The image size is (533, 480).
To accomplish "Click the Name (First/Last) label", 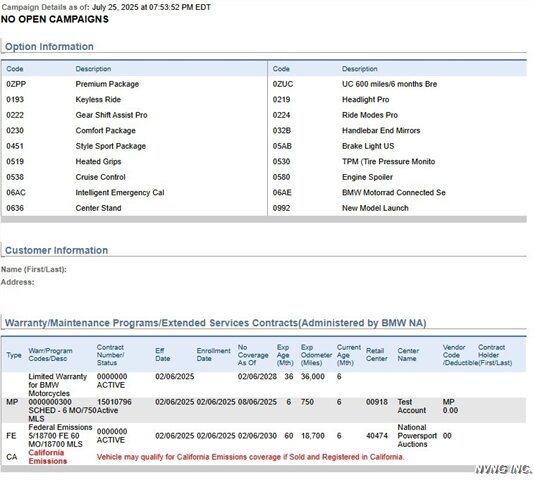I will [34, 269].
